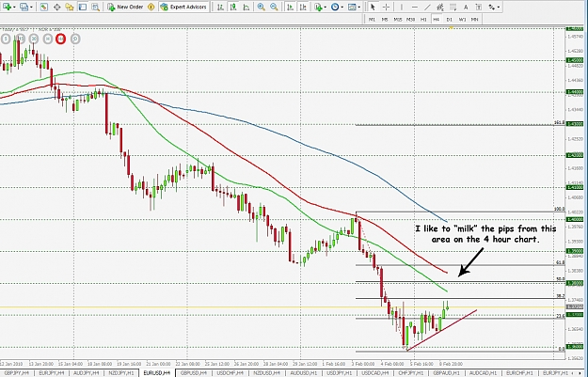This screenshot has width=588, height=377.
Task: Show the Terminal panel icon
Action: point(83,7)
